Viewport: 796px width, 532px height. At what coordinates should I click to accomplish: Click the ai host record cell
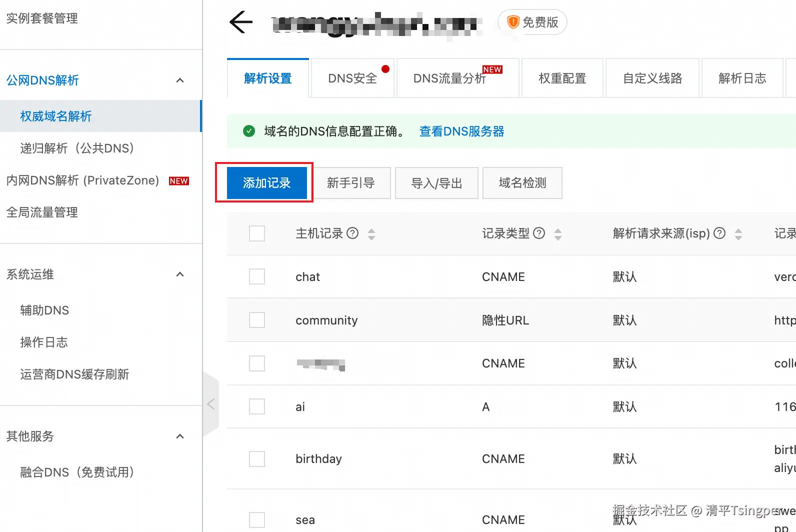coord(300,407)
